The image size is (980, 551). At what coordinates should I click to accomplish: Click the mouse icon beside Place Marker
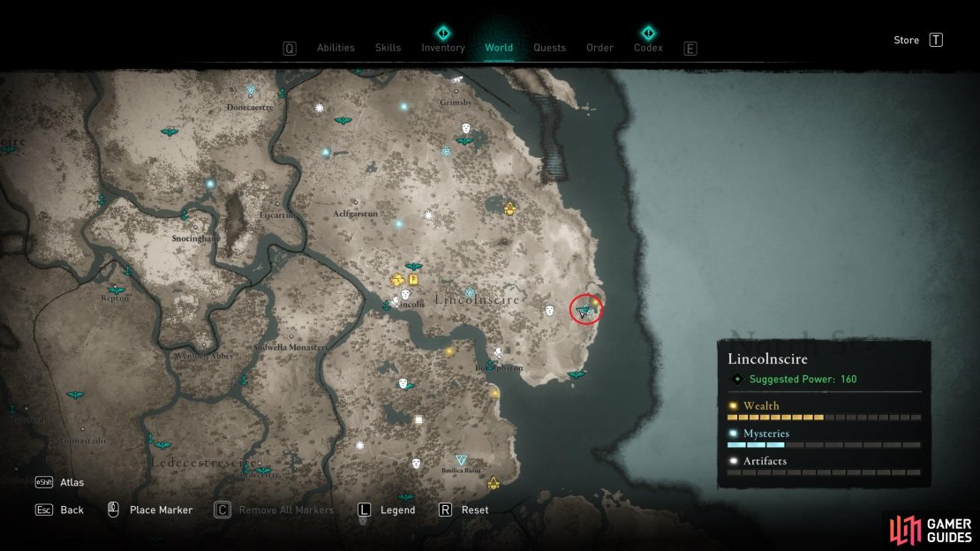tap(113, 509)
